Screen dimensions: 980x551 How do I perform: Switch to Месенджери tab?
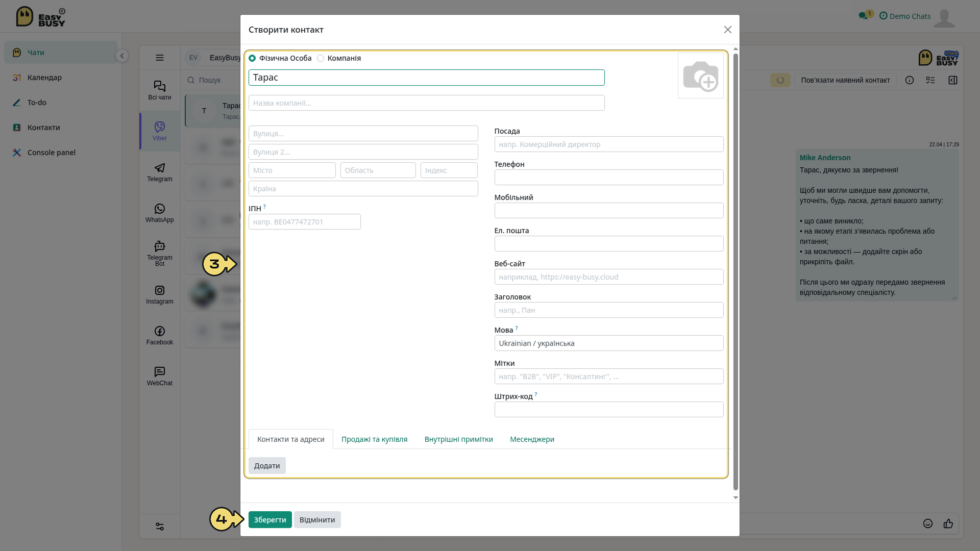[x=532, y=439]
